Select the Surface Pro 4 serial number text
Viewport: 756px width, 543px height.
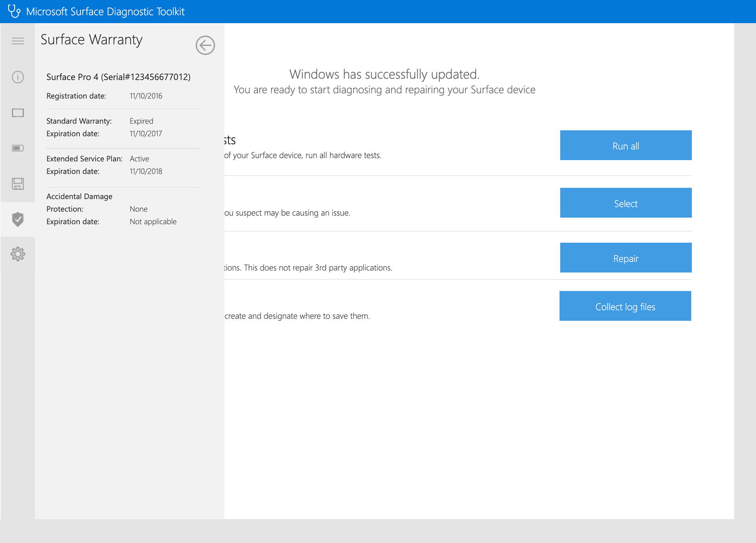tap(119, 77)
